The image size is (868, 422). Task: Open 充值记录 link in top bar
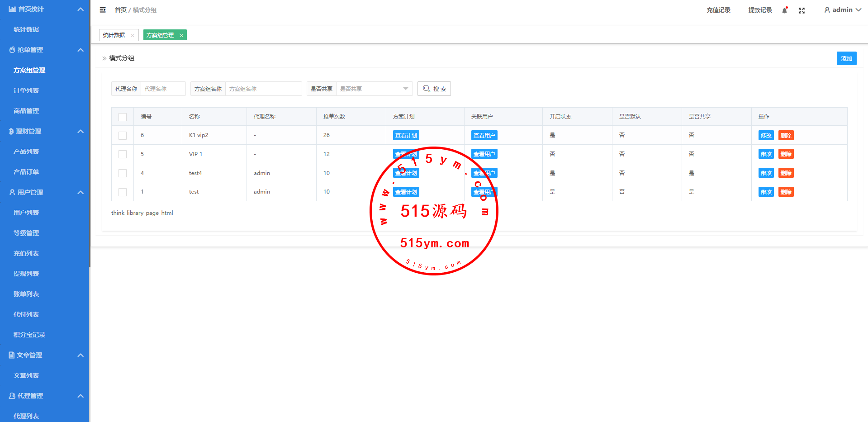click(x=718, y=10)
